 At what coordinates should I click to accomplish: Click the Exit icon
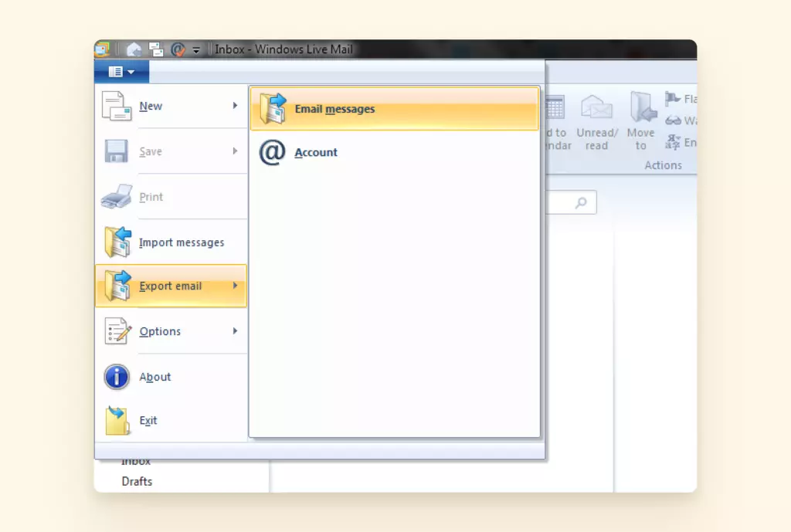[117, 420]
